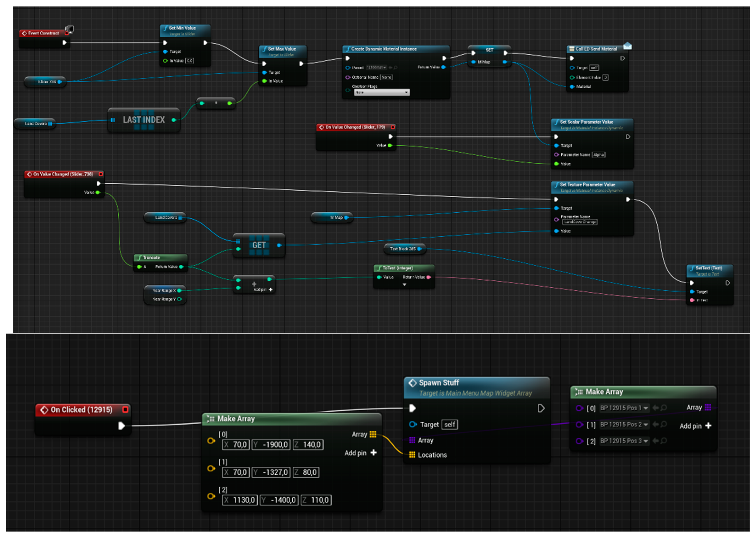Open the BP 12915 Pos 3 dropdown
This screenshot has height=538, width=756.
(x=624, y=441)
